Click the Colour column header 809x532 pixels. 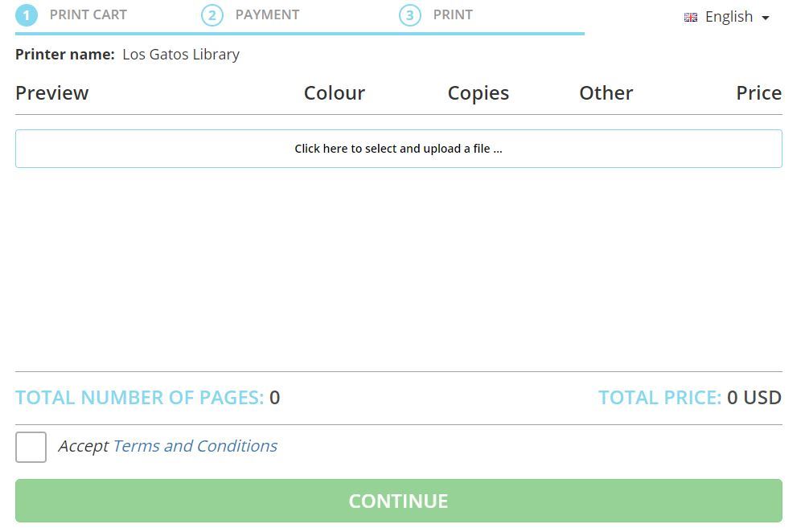(x=335, y=93)
